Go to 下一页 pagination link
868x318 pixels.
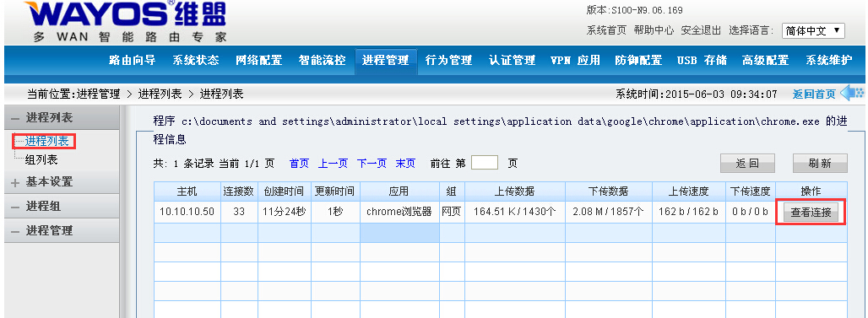[372, 163]
